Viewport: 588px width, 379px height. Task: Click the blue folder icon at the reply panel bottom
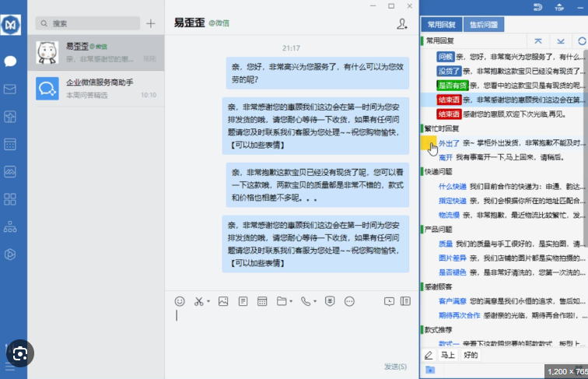(430, 370)
